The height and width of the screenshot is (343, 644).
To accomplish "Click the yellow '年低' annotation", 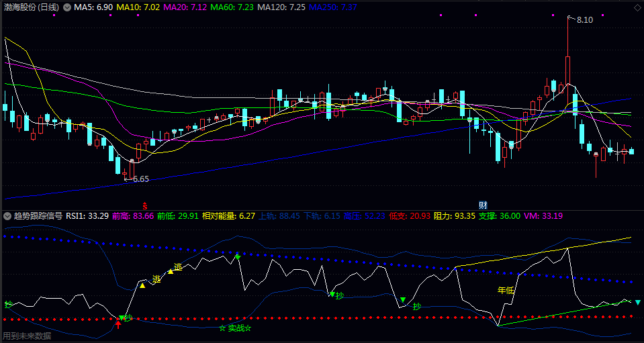I will [x=505, y=291].
